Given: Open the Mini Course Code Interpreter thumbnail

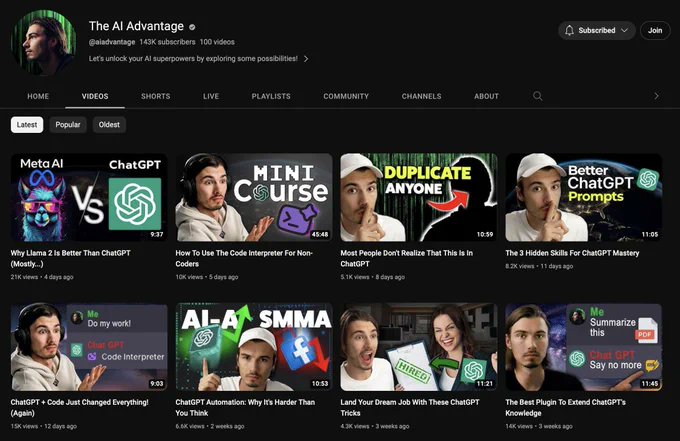Looking at the screenshot, I should click(254, 197).
